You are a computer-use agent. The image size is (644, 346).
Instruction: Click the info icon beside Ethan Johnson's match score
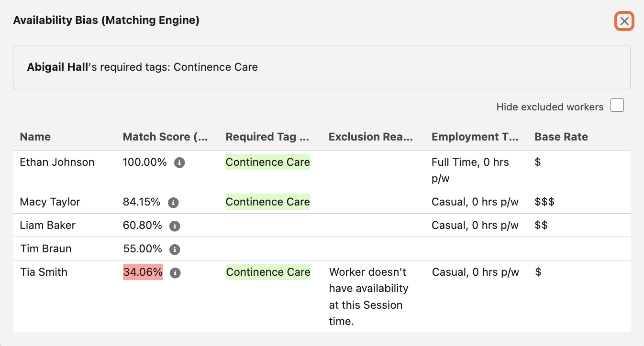click(180, 162)
